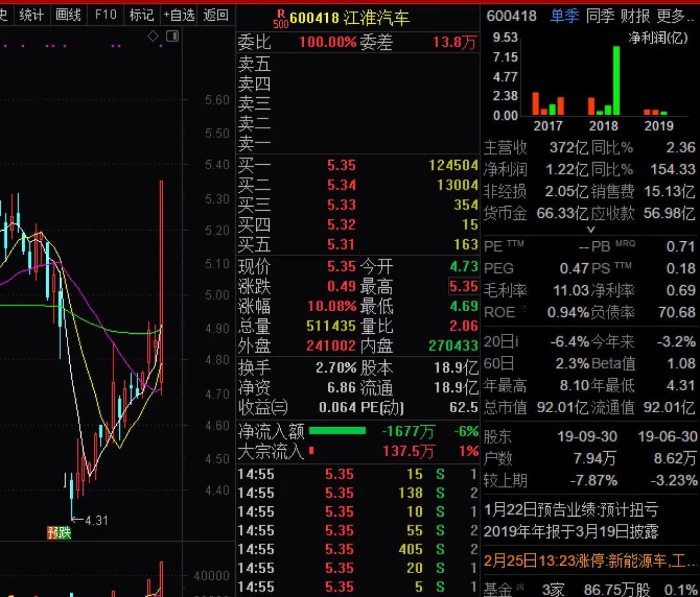
Task: Click the green 净流入额 bar
Action: [x=338, y=431]
